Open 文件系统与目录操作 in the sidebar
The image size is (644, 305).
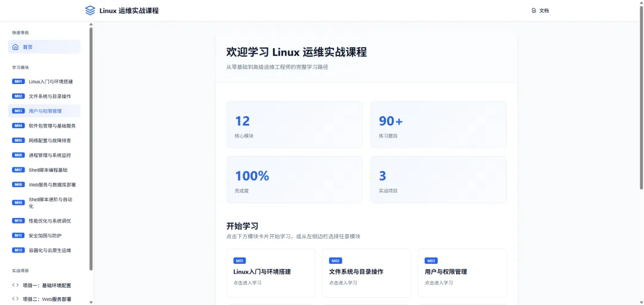[44, 96]
